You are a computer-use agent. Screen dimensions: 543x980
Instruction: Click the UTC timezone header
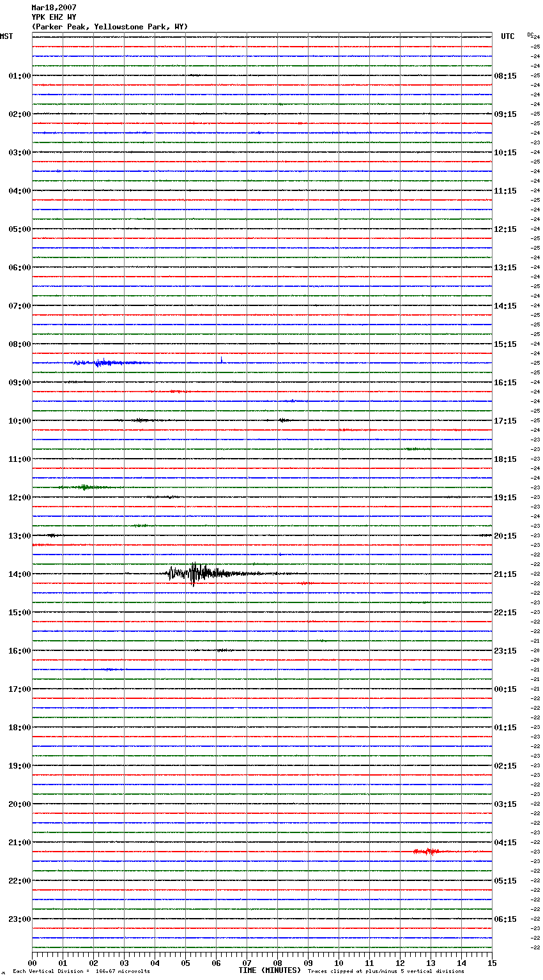pos(508,36)
